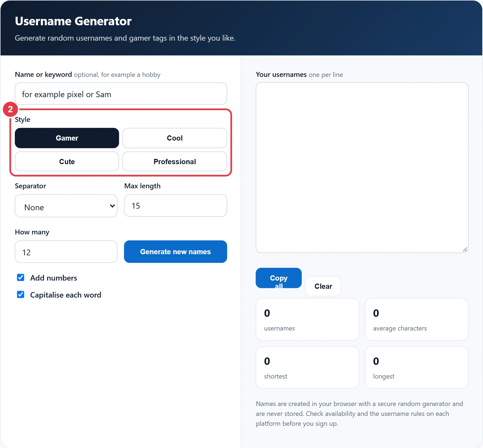The height and width of the screenshot is (448, 483).
Task: Click the How many number field
Action: [x=66, y=252]
